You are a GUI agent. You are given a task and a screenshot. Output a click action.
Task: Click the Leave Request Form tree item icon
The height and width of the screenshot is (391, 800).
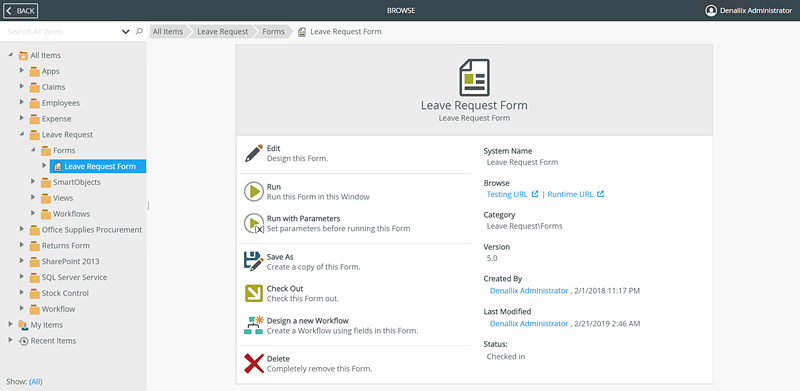58,166
